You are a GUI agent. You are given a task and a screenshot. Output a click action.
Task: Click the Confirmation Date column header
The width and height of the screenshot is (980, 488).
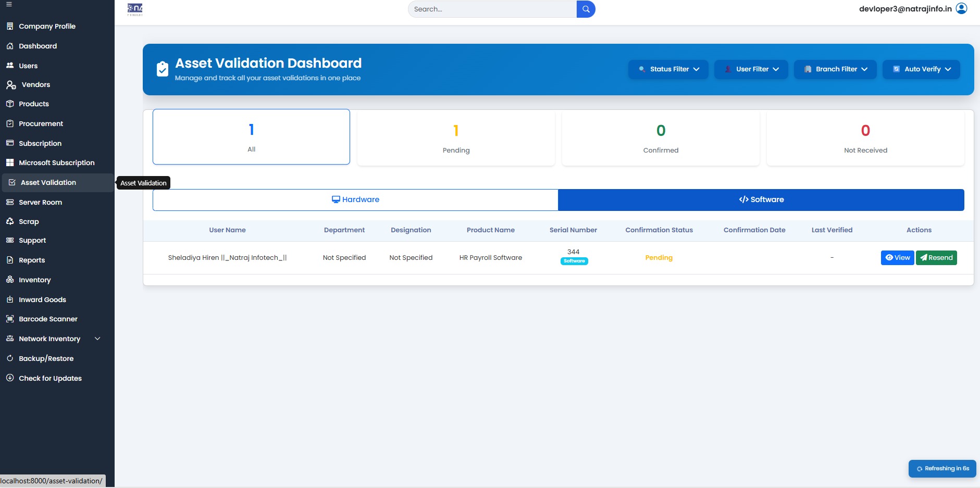point(754,230)
